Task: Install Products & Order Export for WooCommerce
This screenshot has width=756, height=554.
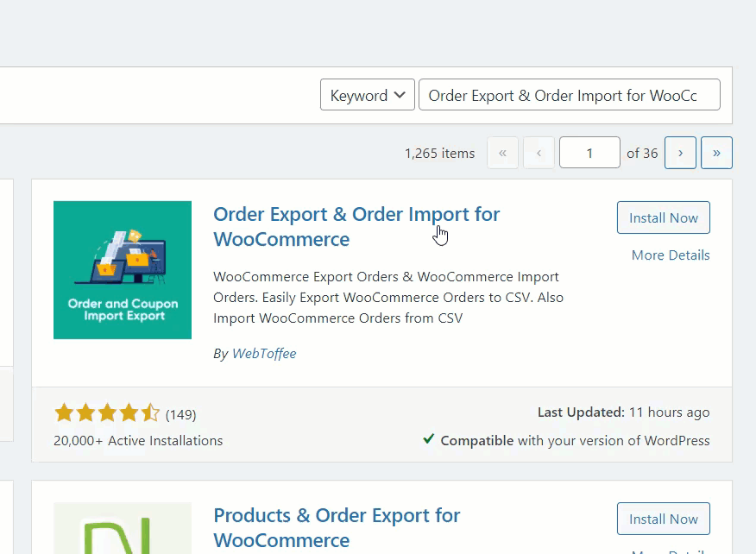Action: (x=663, y=519)
